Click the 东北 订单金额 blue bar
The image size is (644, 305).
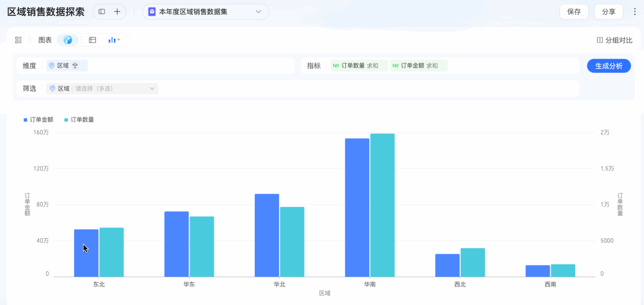[x=86, y=253]
